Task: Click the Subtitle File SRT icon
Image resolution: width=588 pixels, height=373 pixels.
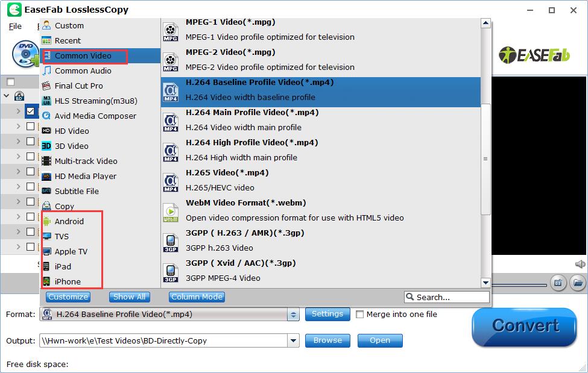Action: coord(46,191)
